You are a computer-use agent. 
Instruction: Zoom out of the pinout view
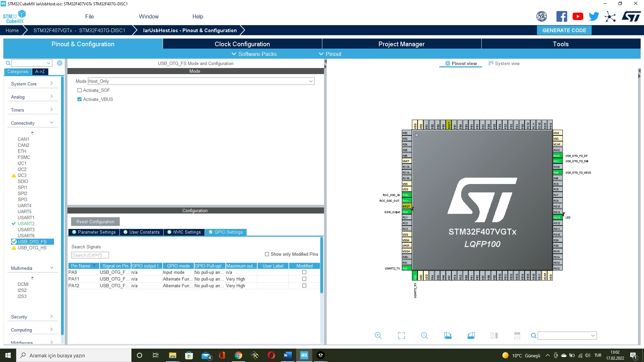coord(424,336)
